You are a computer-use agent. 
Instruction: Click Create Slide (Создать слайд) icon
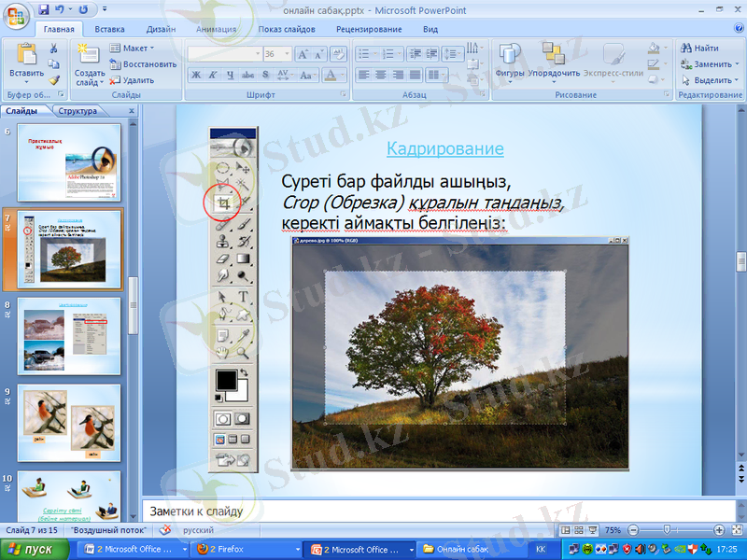point(90,56)
